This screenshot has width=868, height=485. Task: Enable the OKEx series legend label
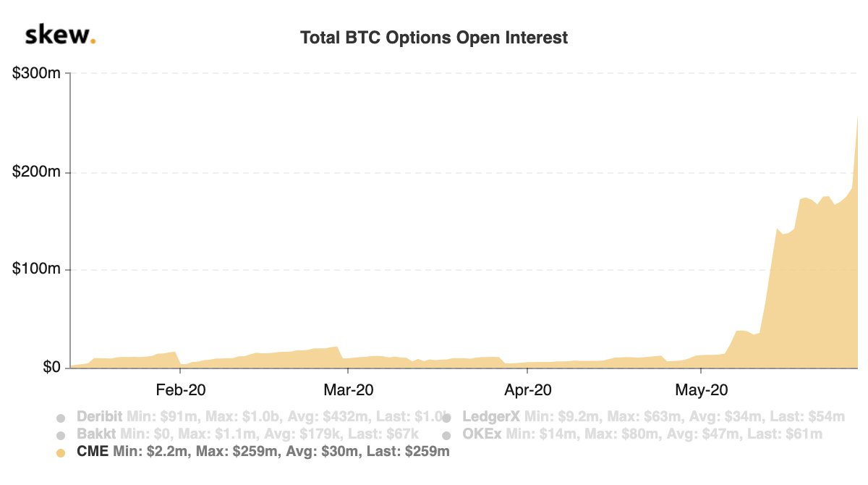[482, 434]
